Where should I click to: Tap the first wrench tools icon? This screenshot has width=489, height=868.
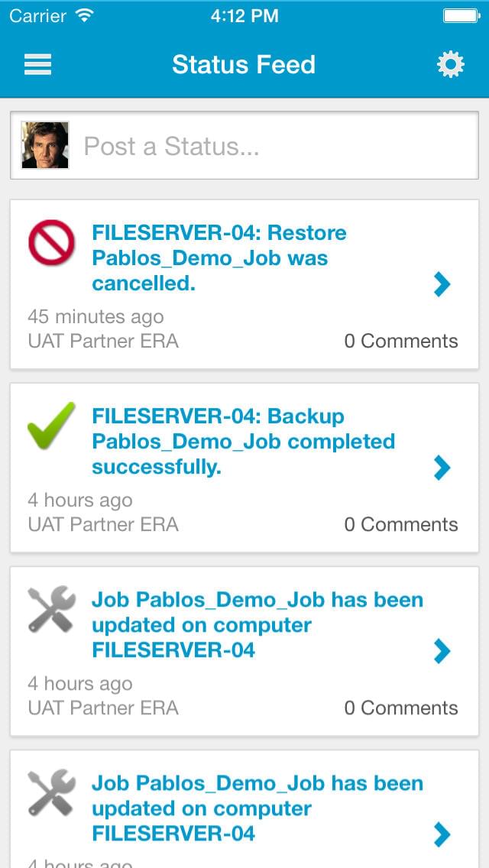point(51,609)
